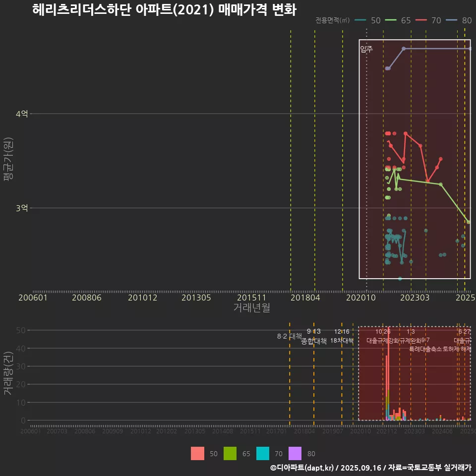476x476 pixels.
Task: Click the 201511 label on the price chart x-axis
Action: [x=252, y=297]
